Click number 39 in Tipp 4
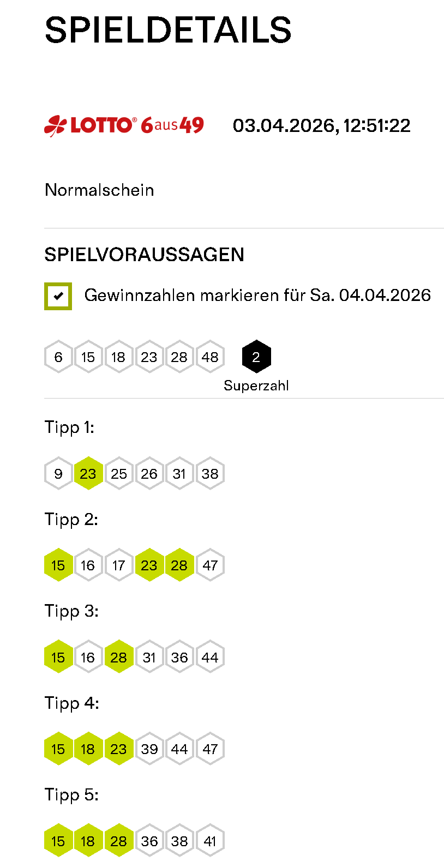The height and width of the screenshot is (868, 444). click(x=149, y=749)
